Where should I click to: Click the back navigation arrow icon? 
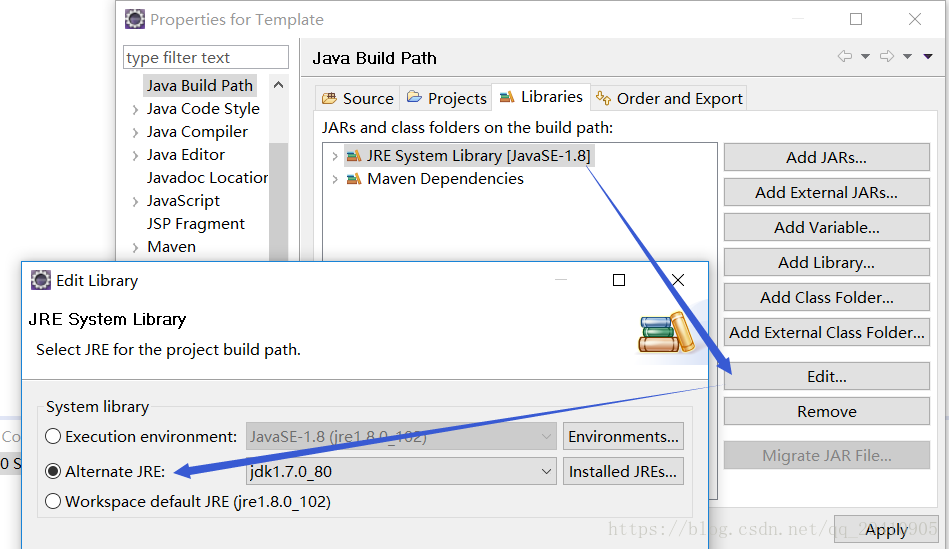point(845,56)
